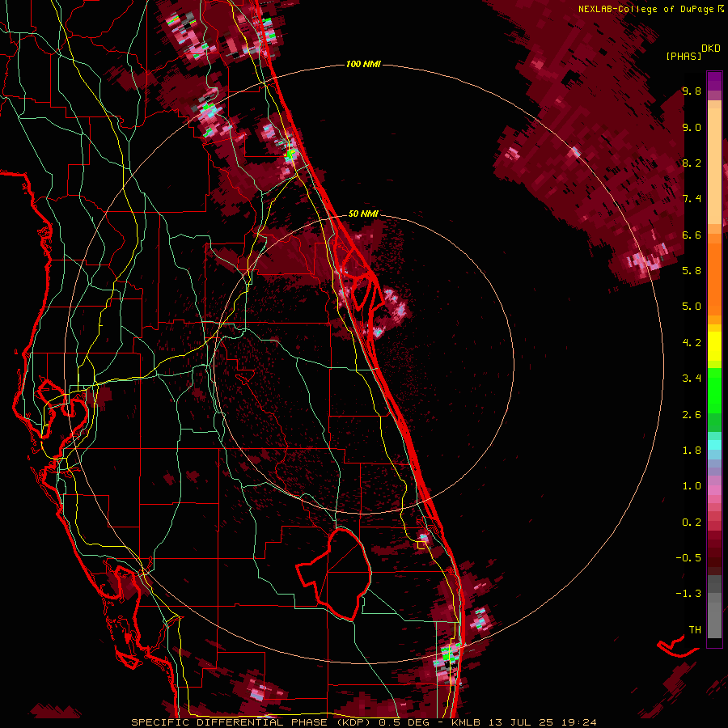Select the purple segment topping the color bar
Image resolution: width=728 pixels, height=728 pixels.
[x=714, y=81]
